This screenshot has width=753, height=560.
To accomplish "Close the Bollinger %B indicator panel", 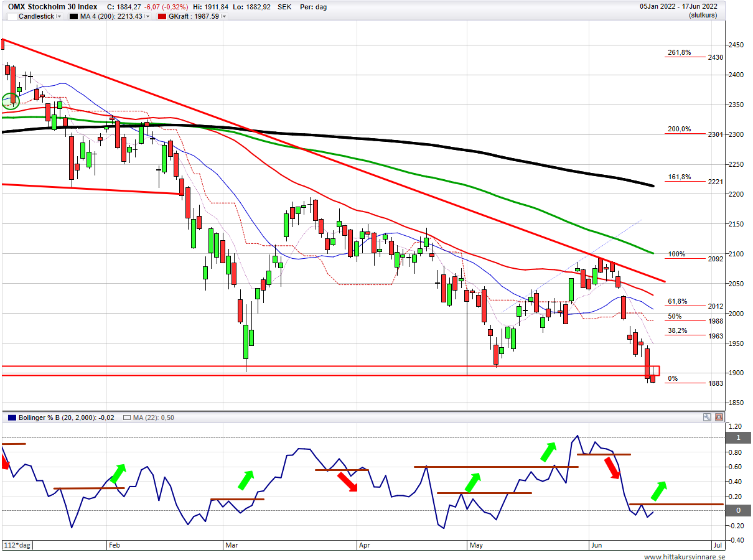I will click(x=719, y=417).
